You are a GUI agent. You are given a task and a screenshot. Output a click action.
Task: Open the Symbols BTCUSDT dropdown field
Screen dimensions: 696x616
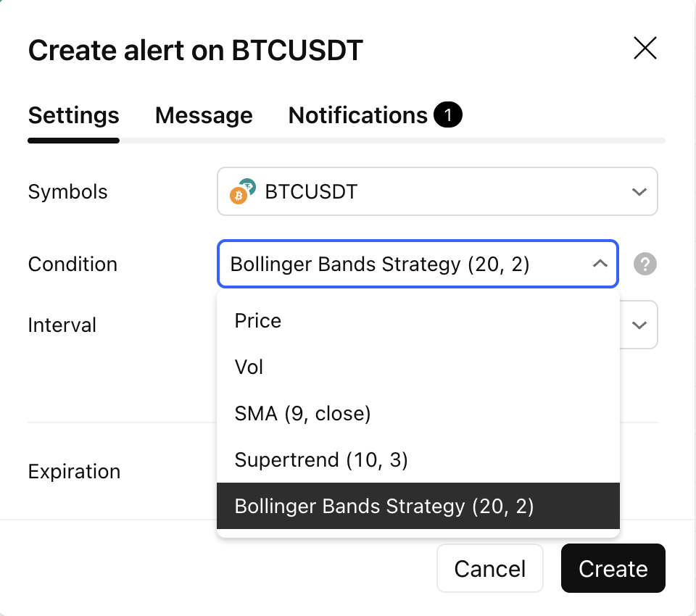click(x=436, y=192)
